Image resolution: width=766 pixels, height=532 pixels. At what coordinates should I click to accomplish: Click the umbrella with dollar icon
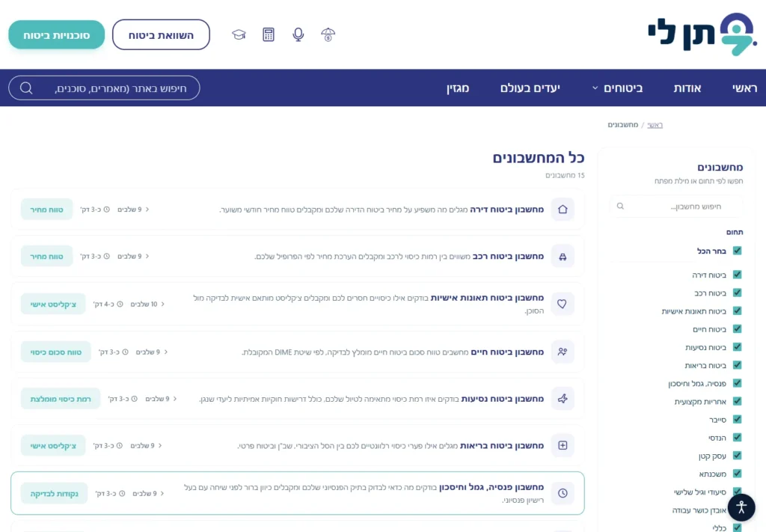click(328, 34)
